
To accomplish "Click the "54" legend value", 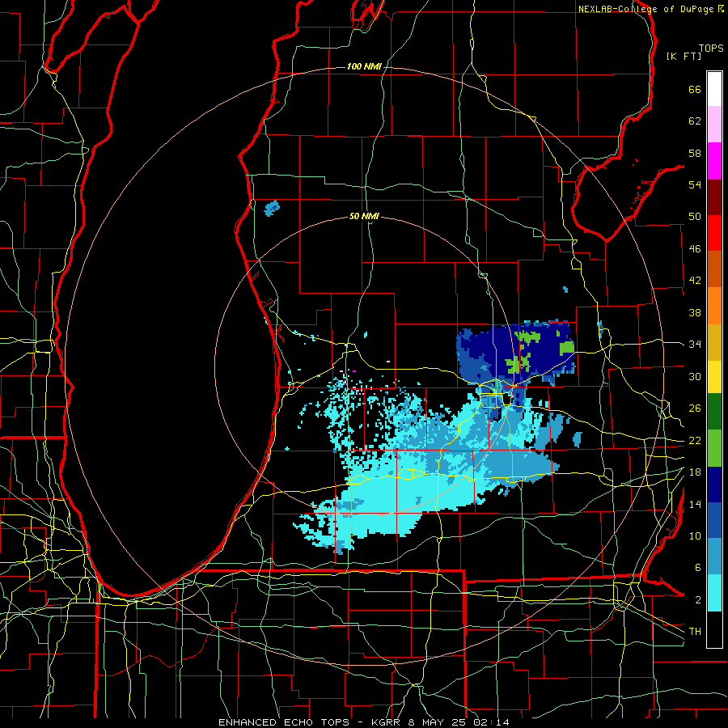I will pyautogui.click(x=695, y=184).
